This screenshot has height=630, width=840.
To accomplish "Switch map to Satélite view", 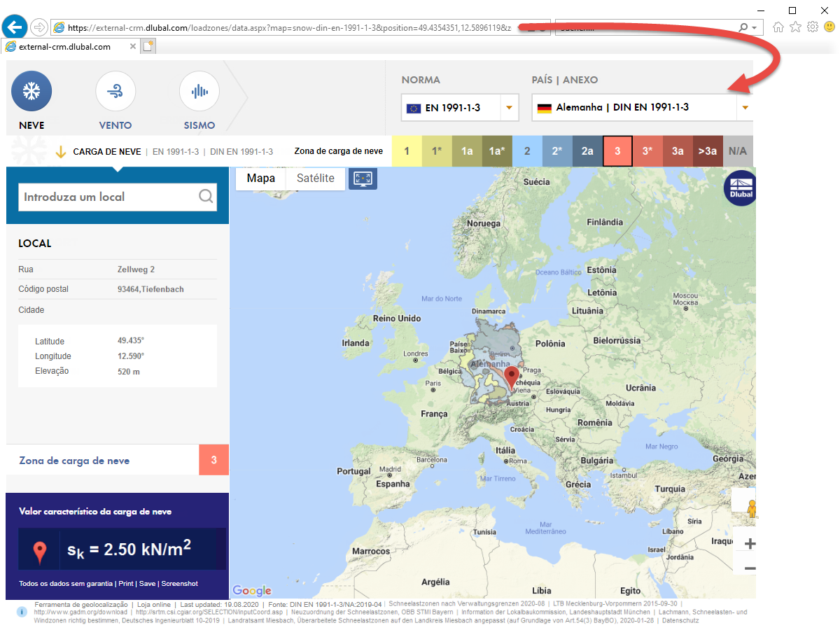I will (x=316, y=178).
